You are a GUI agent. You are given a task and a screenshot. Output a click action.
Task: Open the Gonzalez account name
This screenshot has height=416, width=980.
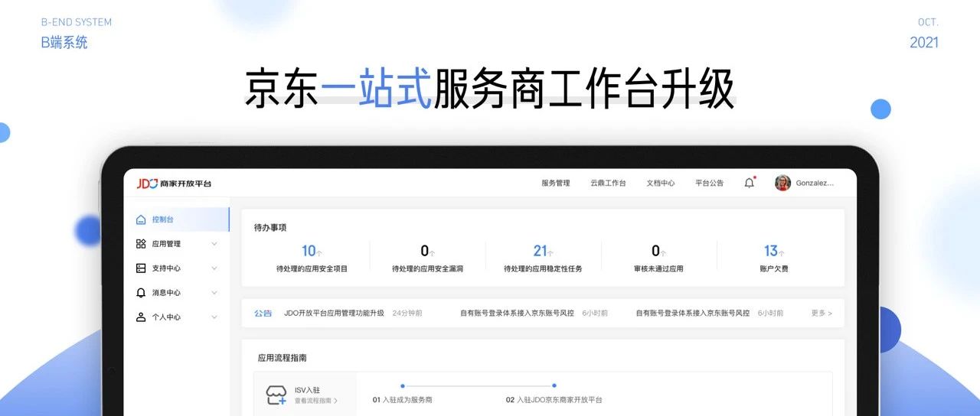pos(815,184)
